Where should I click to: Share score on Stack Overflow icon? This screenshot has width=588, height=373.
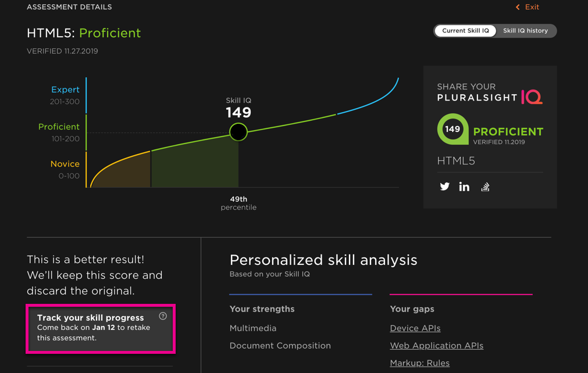click(485, 186)
